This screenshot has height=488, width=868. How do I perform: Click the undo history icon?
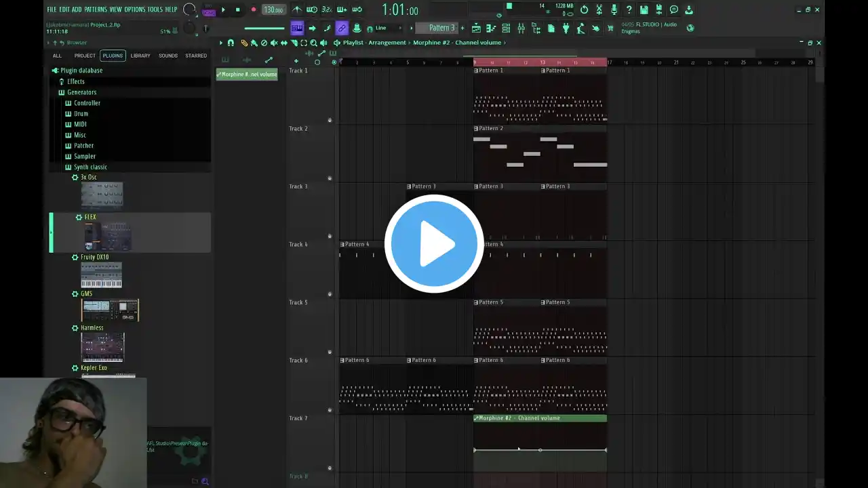(x=585, y=9)
